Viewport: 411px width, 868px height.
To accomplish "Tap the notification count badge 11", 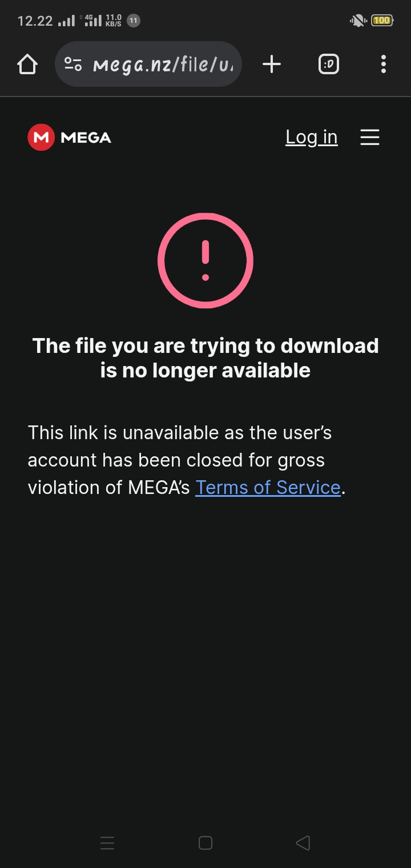I will (134, 21).
